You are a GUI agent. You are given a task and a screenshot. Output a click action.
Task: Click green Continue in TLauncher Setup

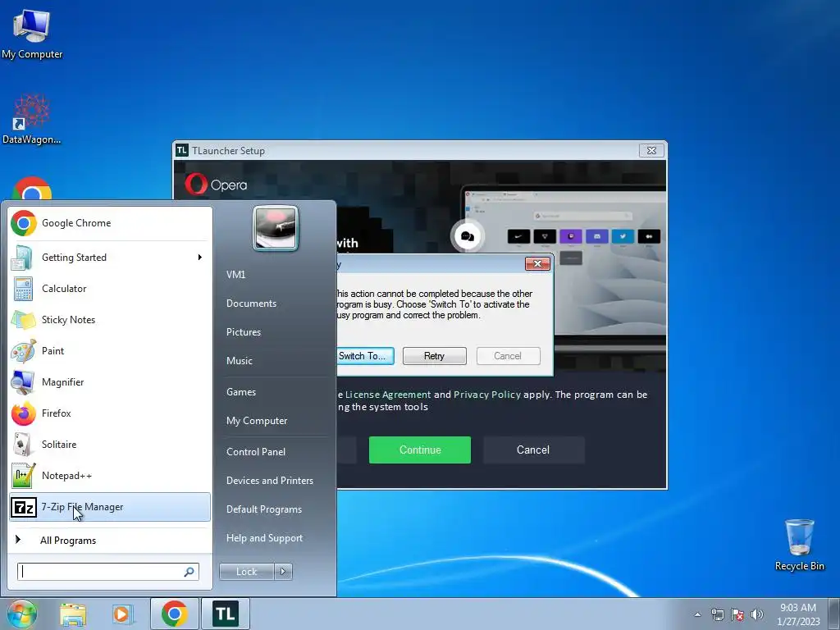point(420,450)
